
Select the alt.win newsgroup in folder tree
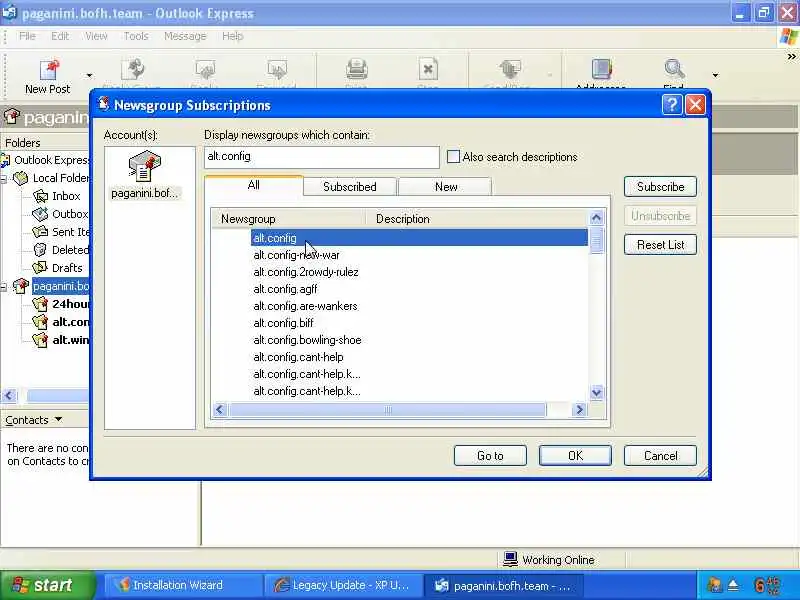coord(70,340)
